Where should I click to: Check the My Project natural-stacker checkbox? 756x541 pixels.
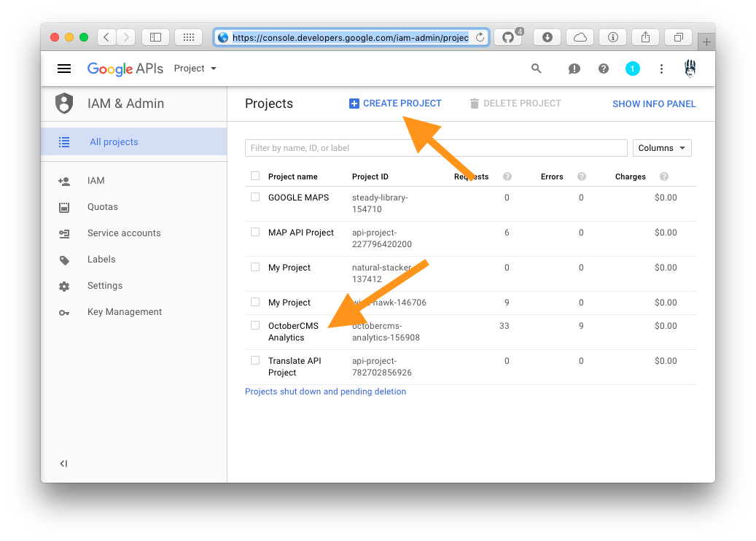[x=255, y=267]
